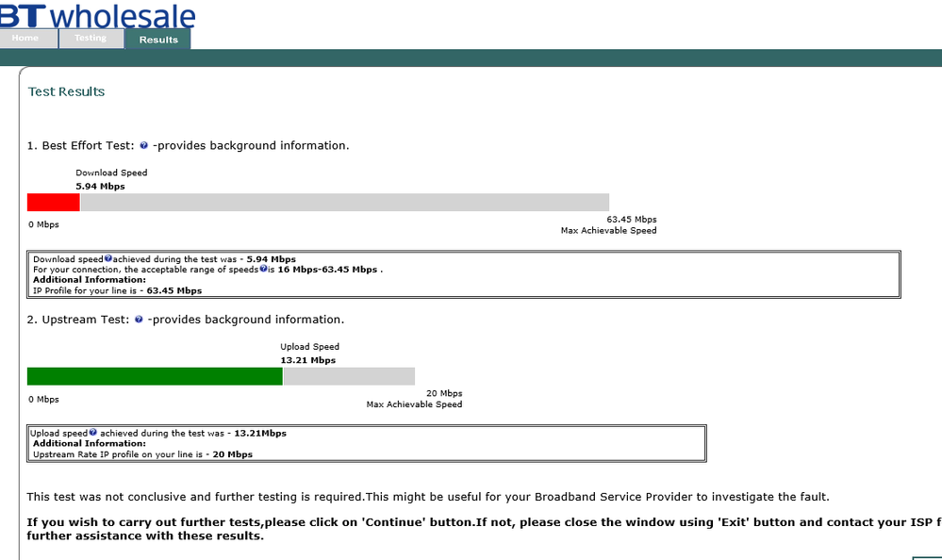This screenshot has height=560, width=942.
Task: Click help icon after 'Download speed' text
Action: pyautogui.click(x=108, y=258)
